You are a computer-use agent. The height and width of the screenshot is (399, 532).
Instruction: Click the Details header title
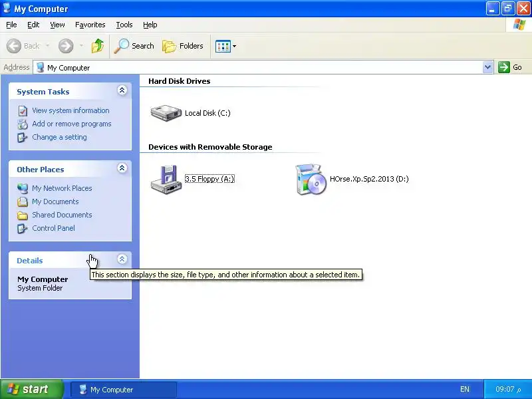pyautogui.click(x=30, y=261)
